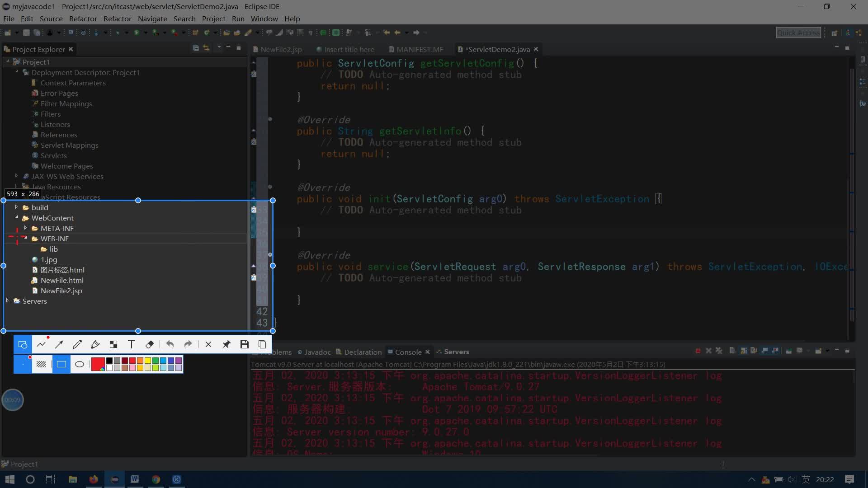Image resolution: width=868 pixels, height=488 pixels.
Task: Select the arrow annotation tool
Action: tap(59, 345)
